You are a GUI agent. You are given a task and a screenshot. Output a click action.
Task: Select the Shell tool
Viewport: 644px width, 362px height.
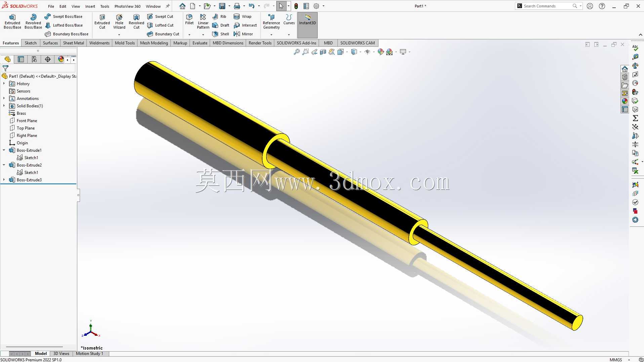tap(221, 34)
